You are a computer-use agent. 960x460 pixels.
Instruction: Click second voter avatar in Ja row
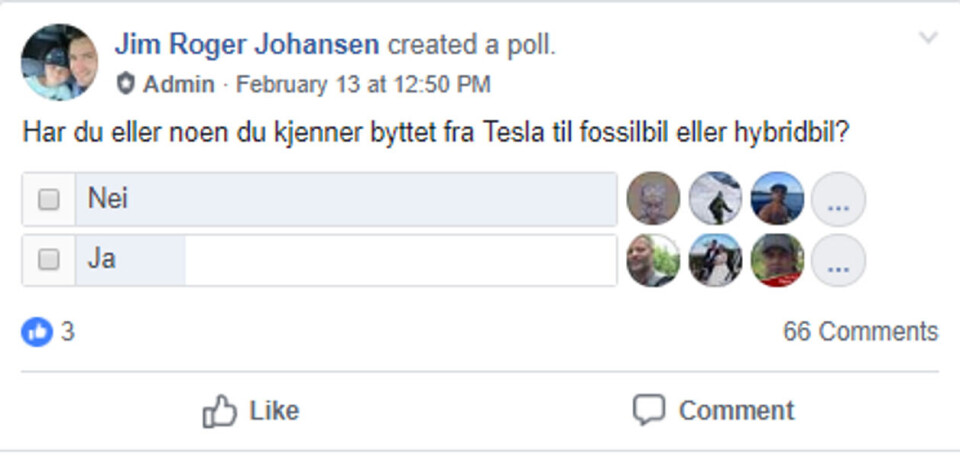[715, 260]
